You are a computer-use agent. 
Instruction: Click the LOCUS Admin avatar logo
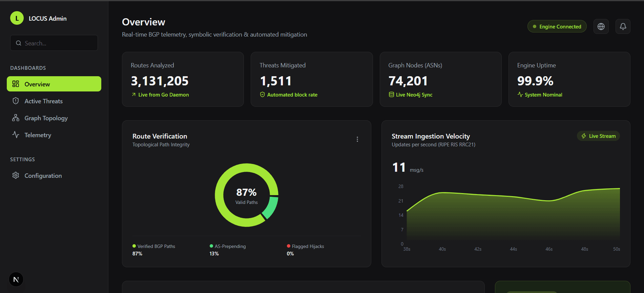coord(17,18)
